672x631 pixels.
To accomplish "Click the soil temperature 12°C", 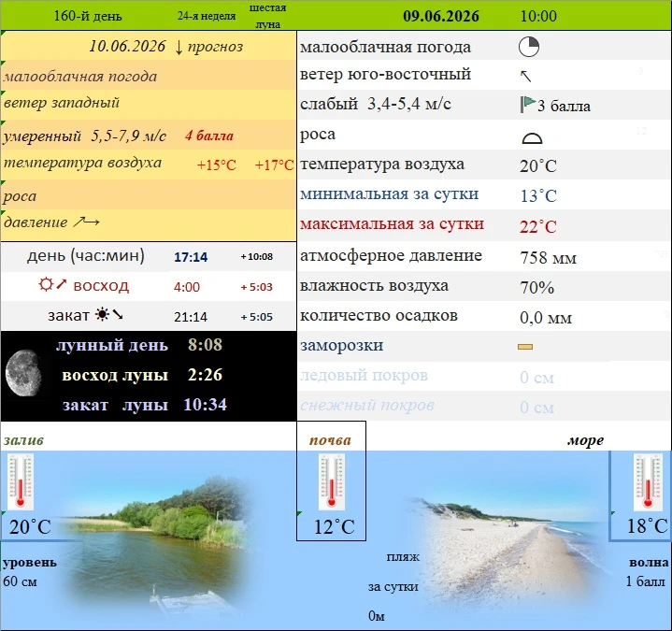I will (x=335, y=527).
